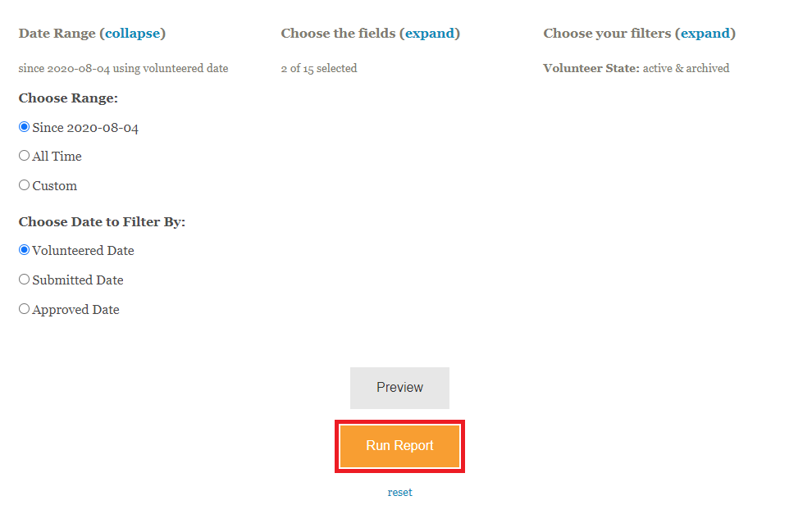The height and width of the screenshot is (505, 812).
Task: Click the "2 of 15 selected" summary
Action: [319, 69]
